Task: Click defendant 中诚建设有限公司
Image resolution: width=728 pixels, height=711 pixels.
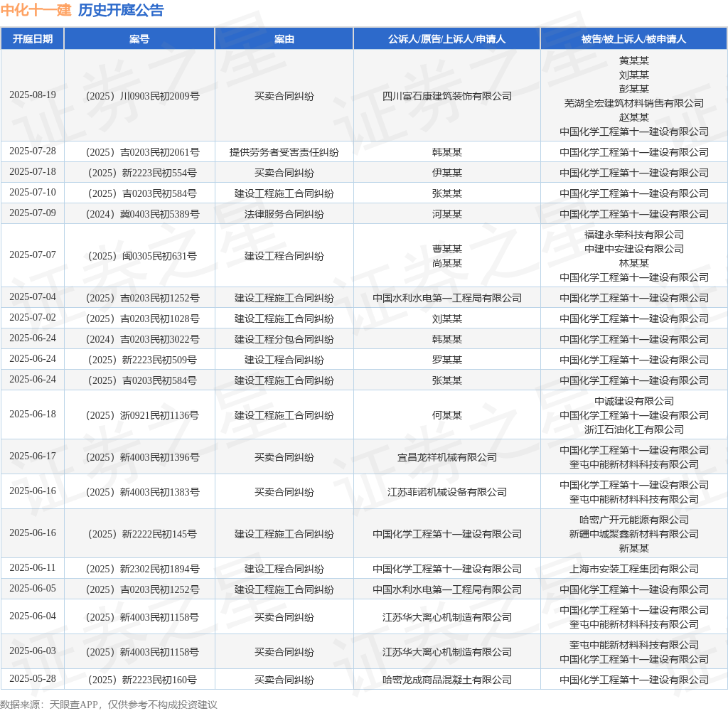Action: pos(633,401)
